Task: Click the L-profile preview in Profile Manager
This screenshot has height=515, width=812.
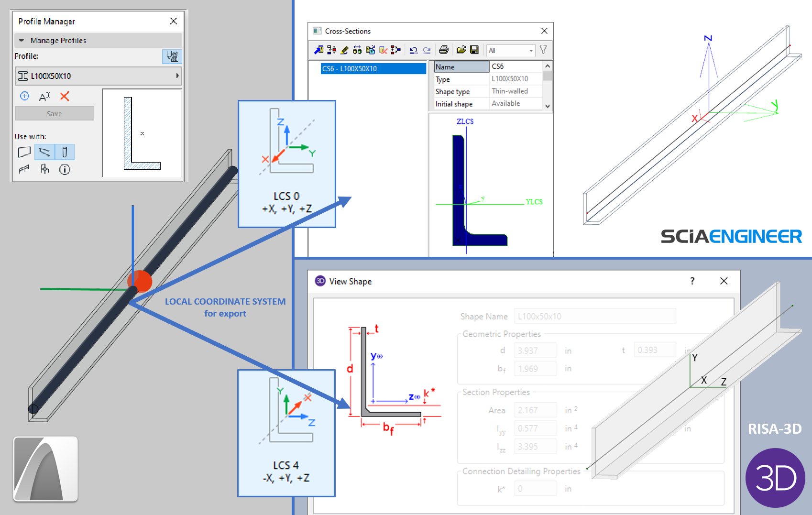Action: (142, 133)
